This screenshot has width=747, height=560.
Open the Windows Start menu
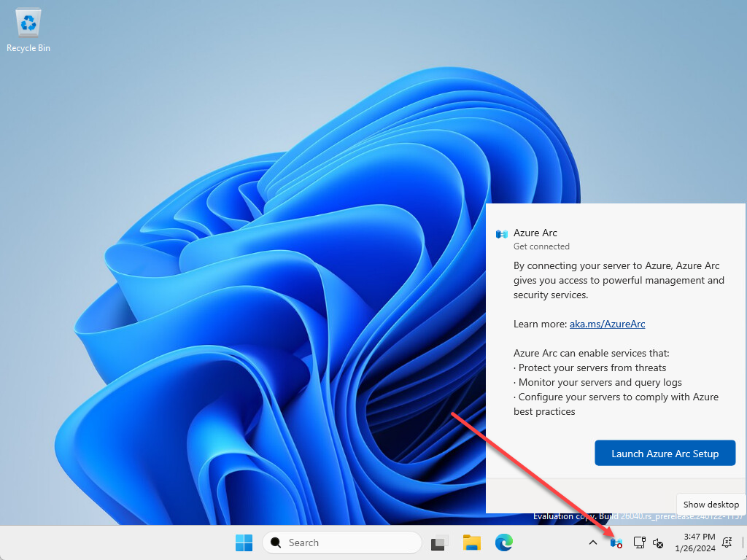tap(244, 542)
